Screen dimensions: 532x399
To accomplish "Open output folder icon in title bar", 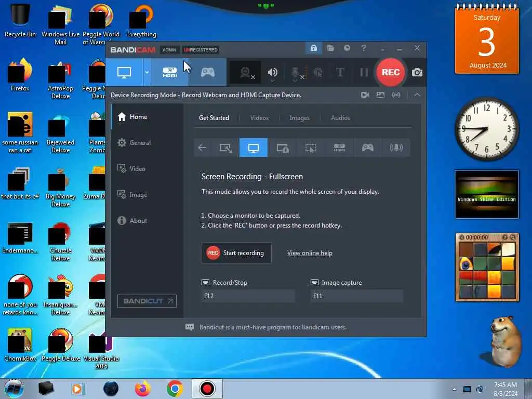I will pos(330,48).
